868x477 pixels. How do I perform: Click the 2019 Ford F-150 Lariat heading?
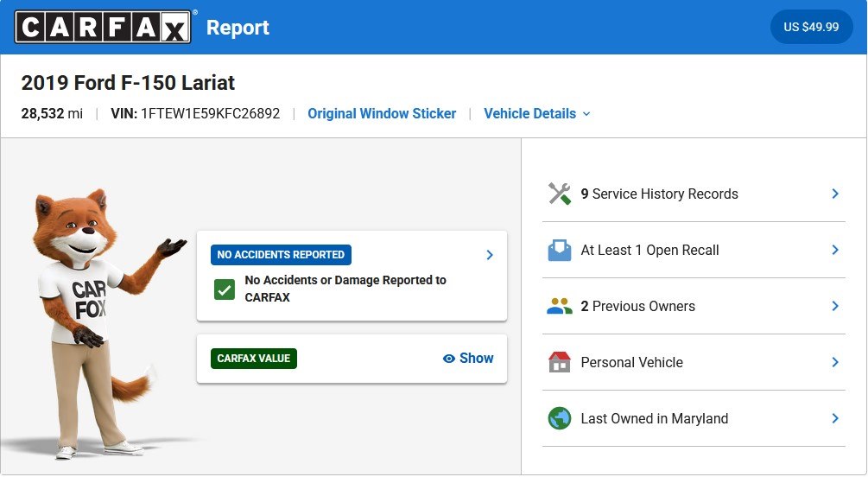coord(128,83)
